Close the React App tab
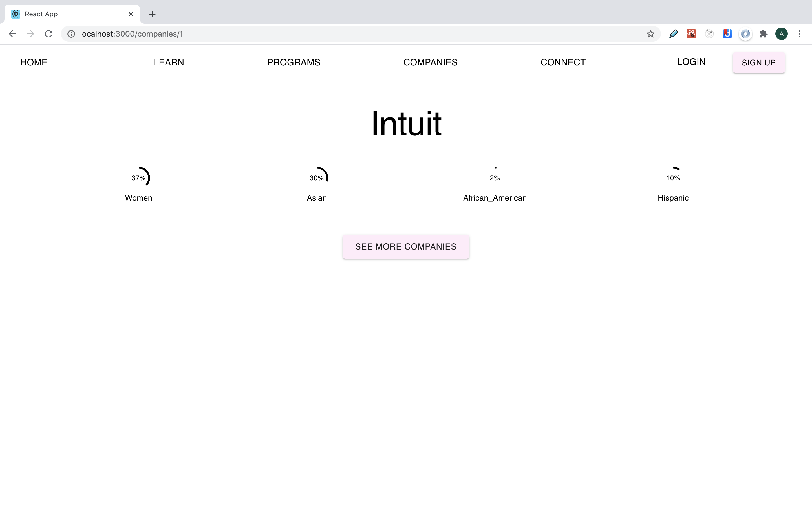 (x=131, y=14)
